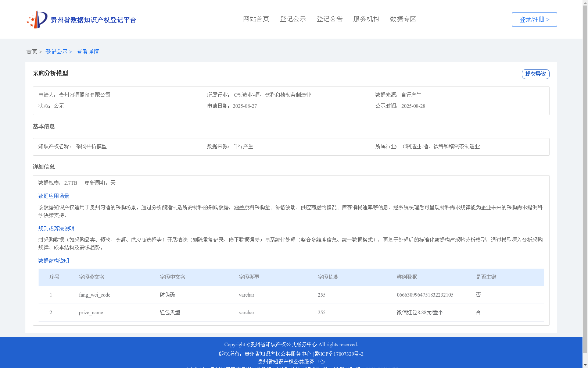Viewport: 588px width, 368px height.
Task: Click the scrollbar up arrow
Action: (x=585, y=3)
